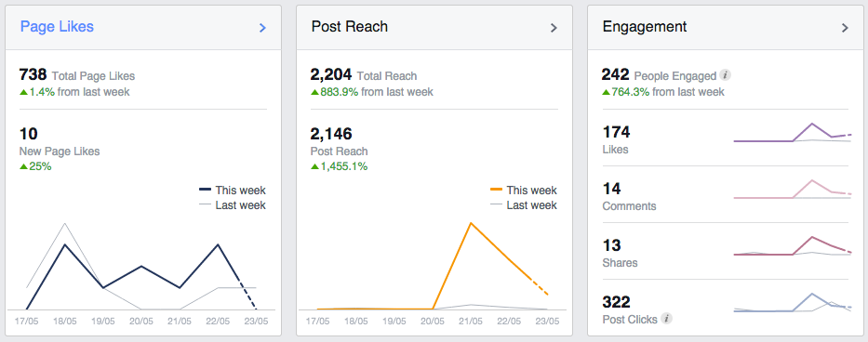
Task: Open Page Likes details via blue chevron
Action: [x=262, y=28]
